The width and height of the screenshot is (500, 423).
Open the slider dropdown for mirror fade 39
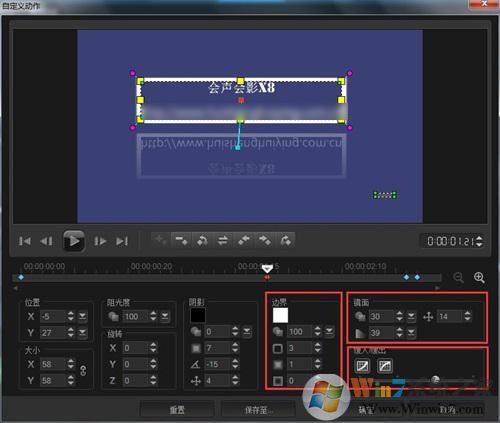[411, 332]
